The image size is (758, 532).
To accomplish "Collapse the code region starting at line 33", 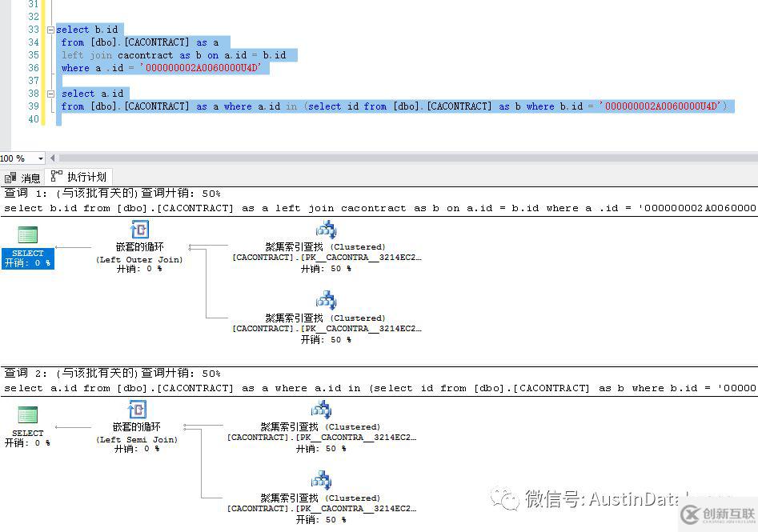I will [50, 30].
